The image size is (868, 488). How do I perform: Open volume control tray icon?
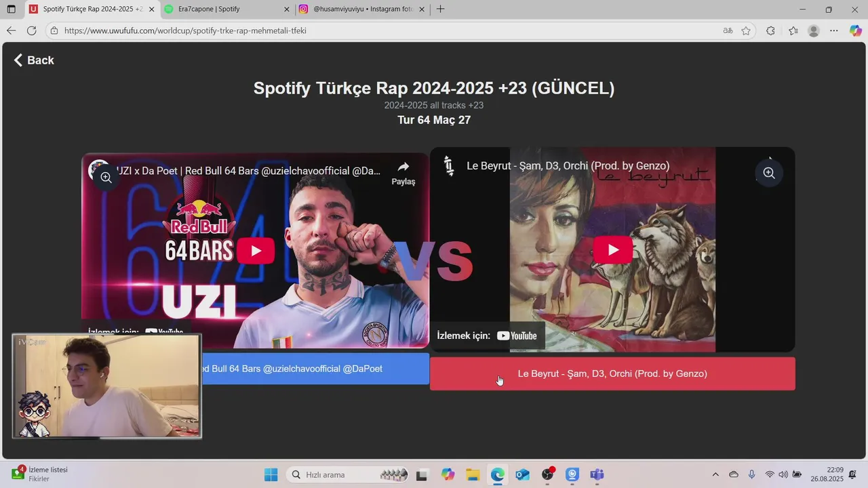(783, 474)
